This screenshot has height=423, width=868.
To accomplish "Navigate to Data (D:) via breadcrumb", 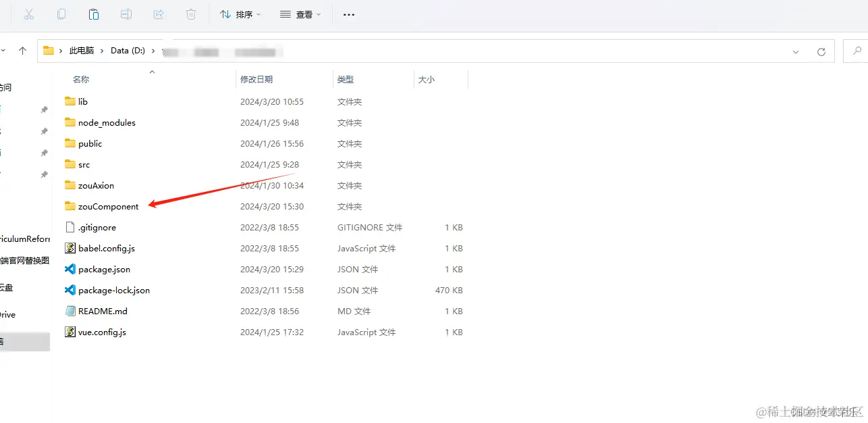I will tap(128, 50).
